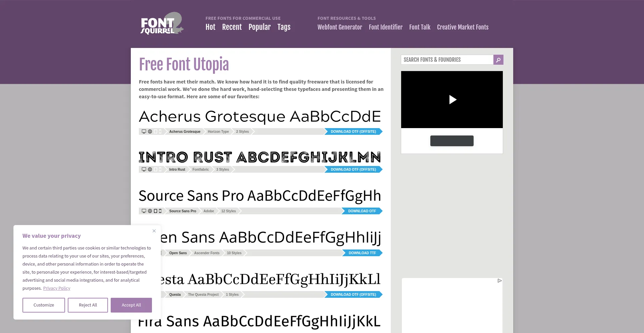This screenshot has height=333, width=644.
Task: Click the ebook tablet icon for Acherus Grotesque
Action: (156, 131)
